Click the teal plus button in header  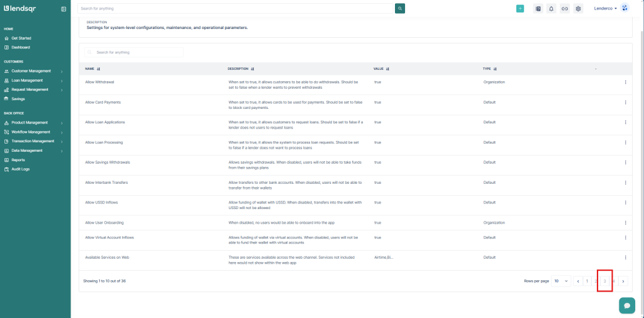(x=520, y=9)
